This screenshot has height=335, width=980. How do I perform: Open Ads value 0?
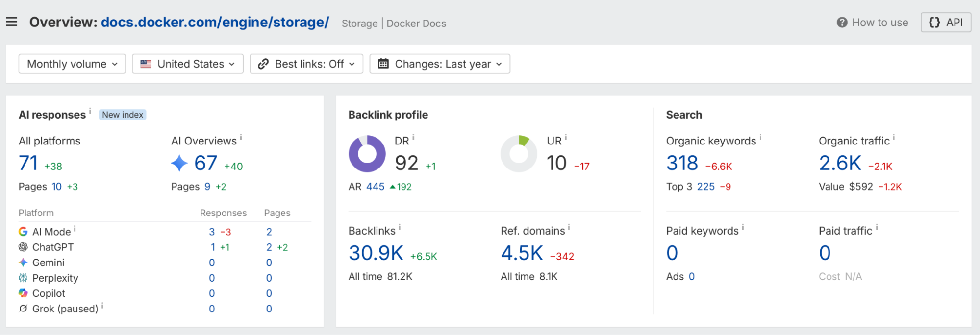click(692, 277)
